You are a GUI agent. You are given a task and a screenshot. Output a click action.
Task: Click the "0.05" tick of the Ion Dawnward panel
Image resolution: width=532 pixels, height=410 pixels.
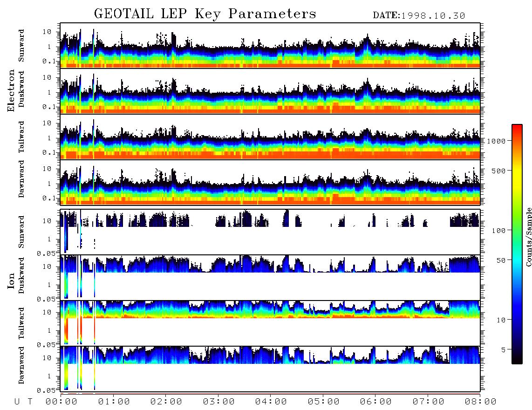pyautogui.click(x=46, y=390)
